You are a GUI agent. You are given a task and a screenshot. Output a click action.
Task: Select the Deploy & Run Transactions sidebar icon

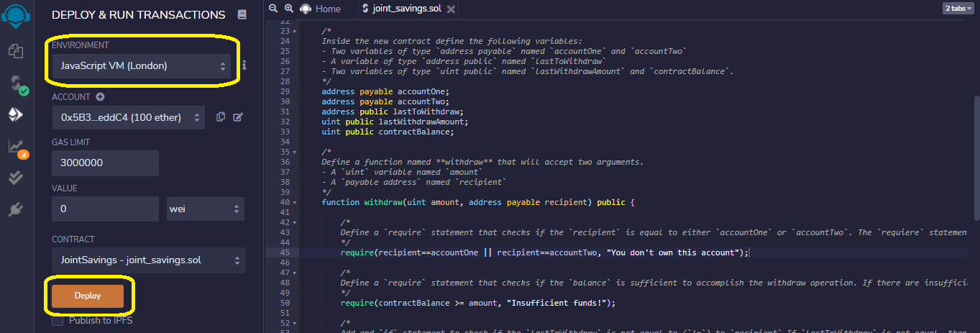[16, 114]
